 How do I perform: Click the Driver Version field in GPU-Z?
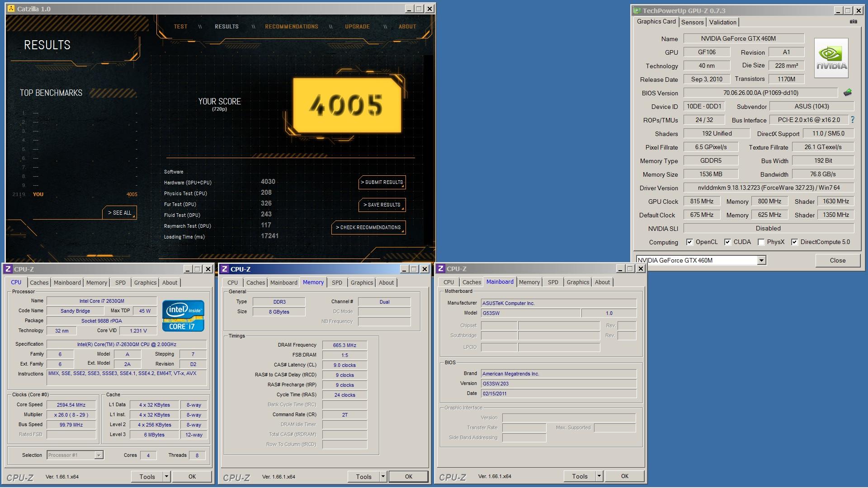pyautogui.click(x=769, y=188)
